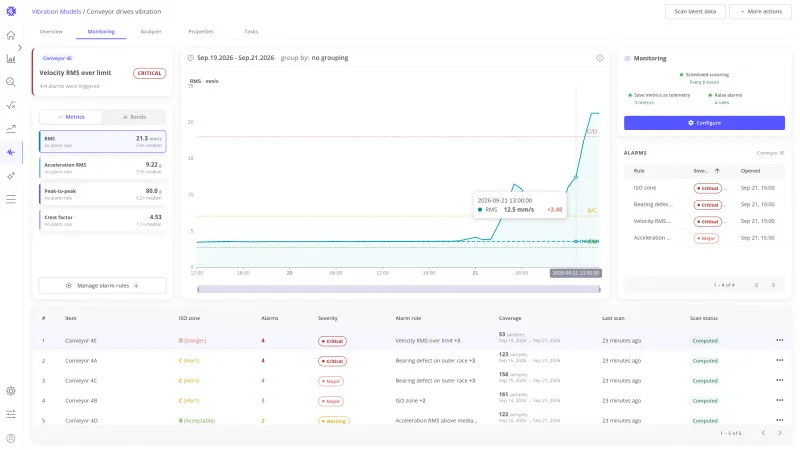The image size is (800, 450).
Task: Open three-dot menu for Conveyor 4B row
Action: [780, 400]
